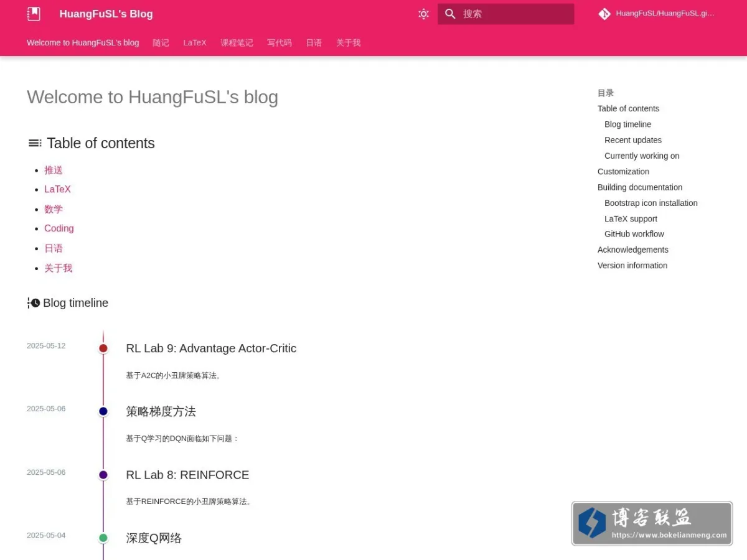Image resolution: width=747 pixels, height=560 pixels.
Task: Jump to Customization section
Action: point(623,171)
